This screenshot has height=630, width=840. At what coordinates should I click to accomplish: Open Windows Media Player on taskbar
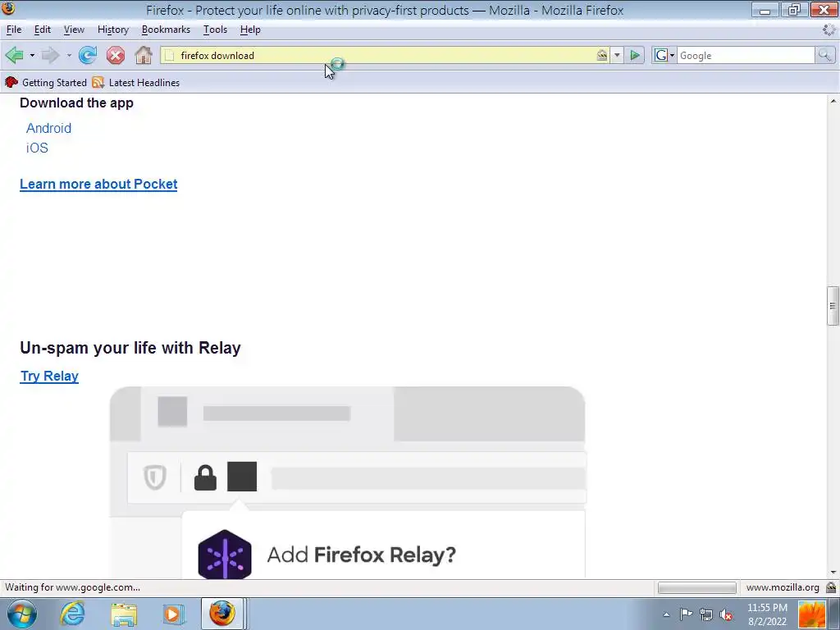pyautogui.click(x=172, y=614)
